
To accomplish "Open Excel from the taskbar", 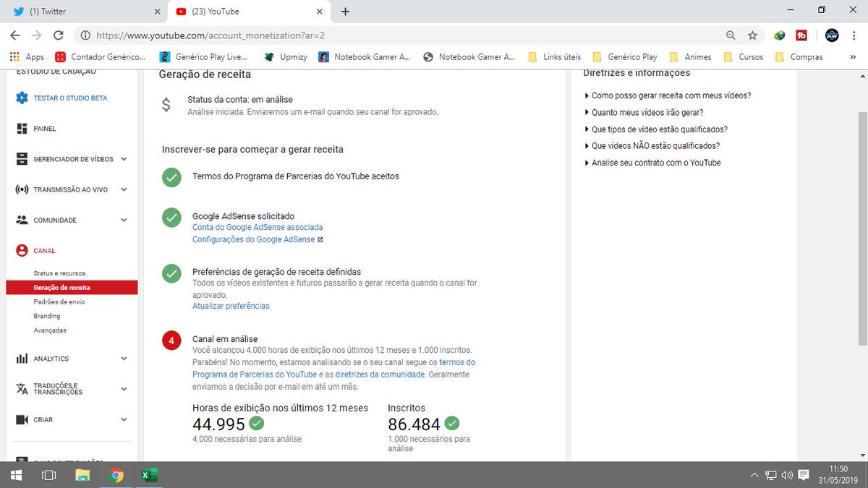I will [x=149, y=475].
